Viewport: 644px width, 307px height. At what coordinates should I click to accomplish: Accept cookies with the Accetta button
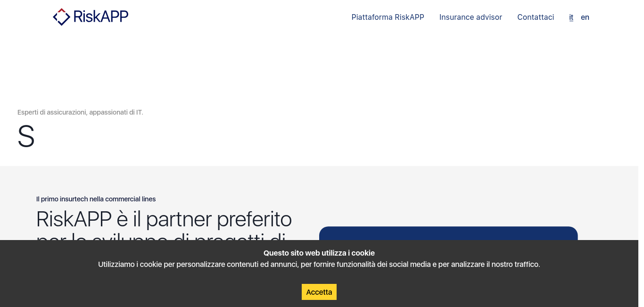point(319,292)
